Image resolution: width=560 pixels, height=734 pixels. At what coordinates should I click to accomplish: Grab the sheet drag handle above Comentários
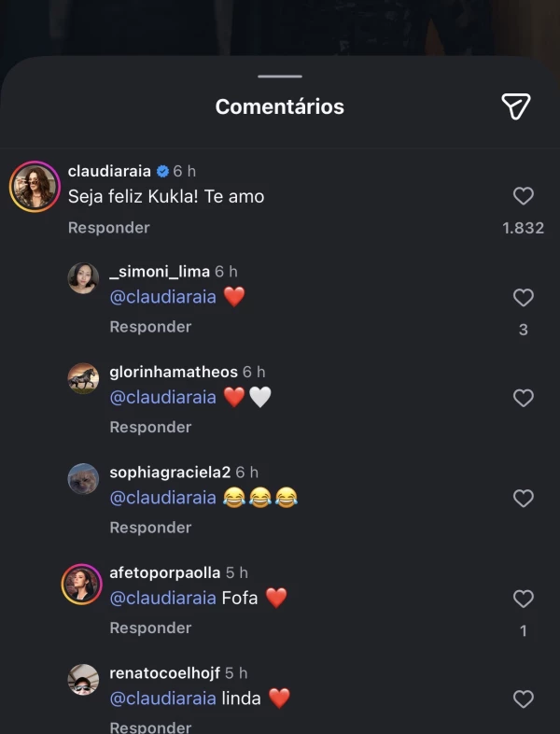coord(280,77)
